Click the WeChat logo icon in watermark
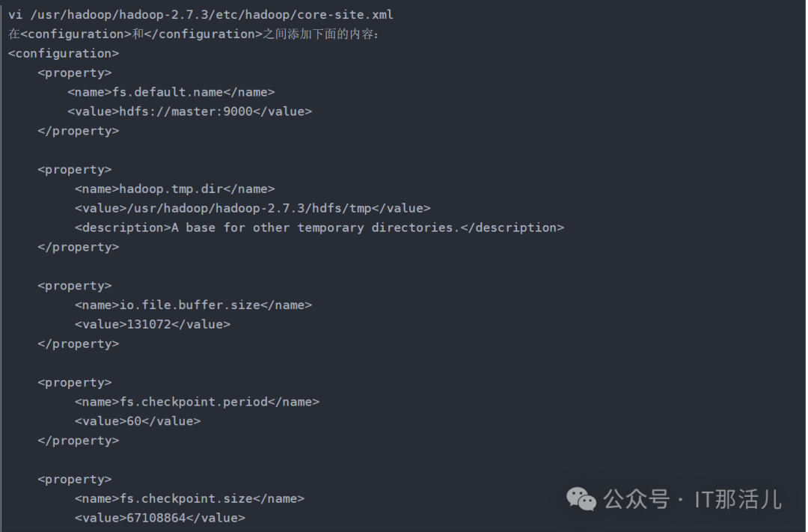 pos(581,499)
